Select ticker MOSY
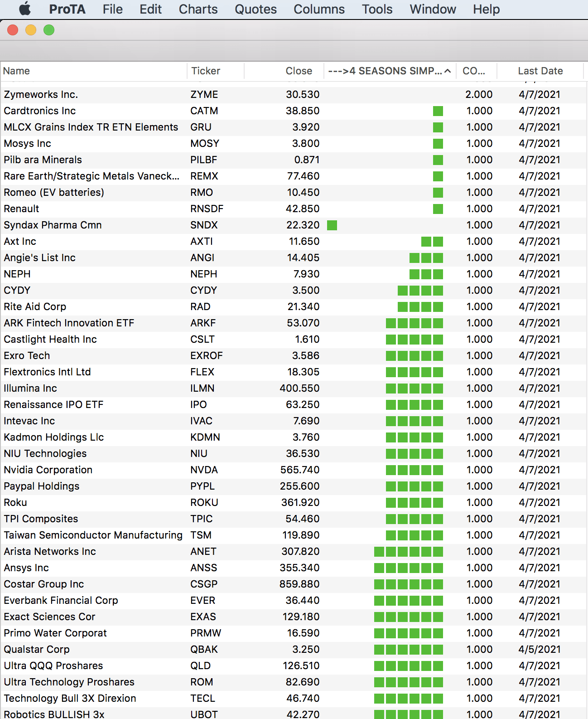 [x=205, y=143]
